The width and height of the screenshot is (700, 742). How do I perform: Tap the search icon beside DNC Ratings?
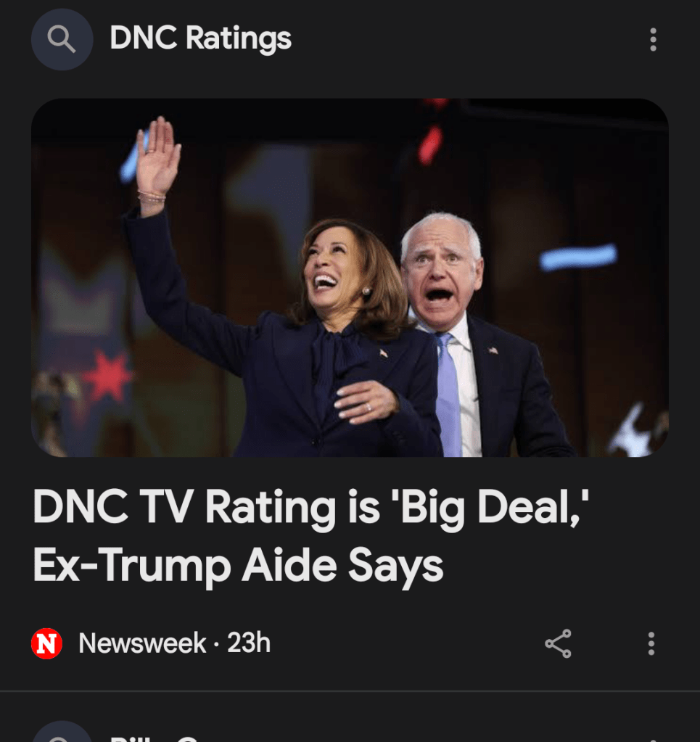coord(62,39)
